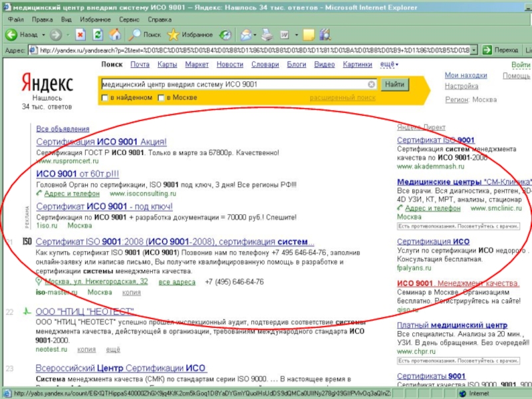This screenshot has width=532, height=399.
Task: Open the Back button history dropdown arrow
Action: coord(43,34)
